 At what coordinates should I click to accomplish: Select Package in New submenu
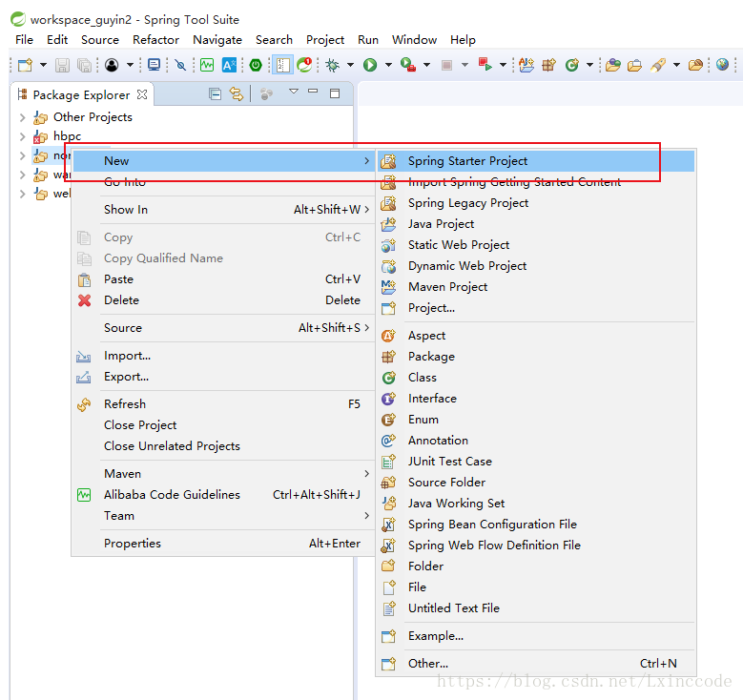536,357
